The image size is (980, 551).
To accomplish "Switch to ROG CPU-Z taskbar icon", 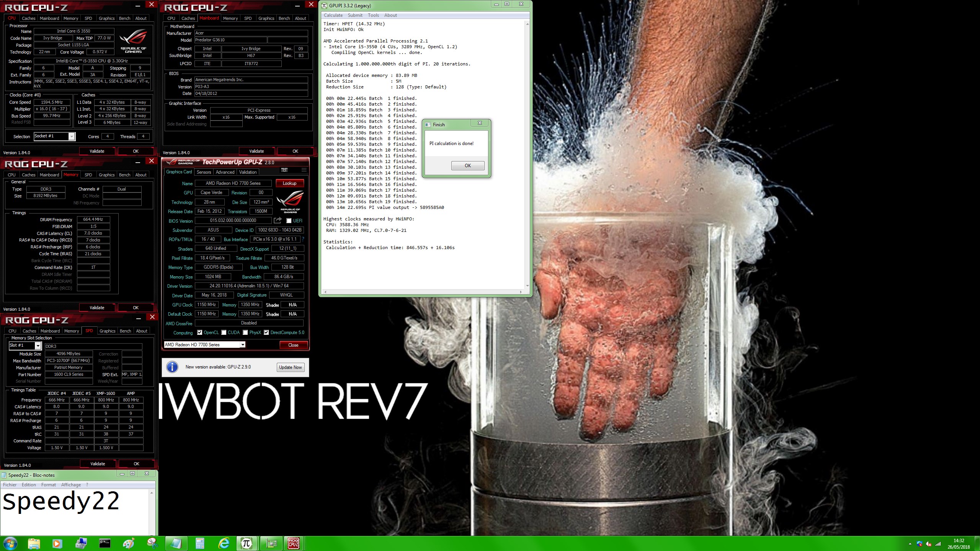I will click(294, 543).
